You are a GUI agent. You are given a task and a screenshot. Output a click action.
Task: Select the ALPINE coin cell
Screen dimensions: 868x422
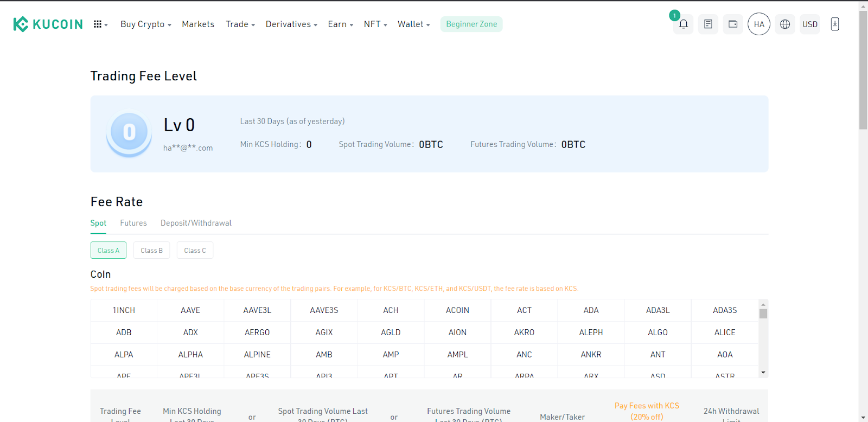[x=257, y=355]
